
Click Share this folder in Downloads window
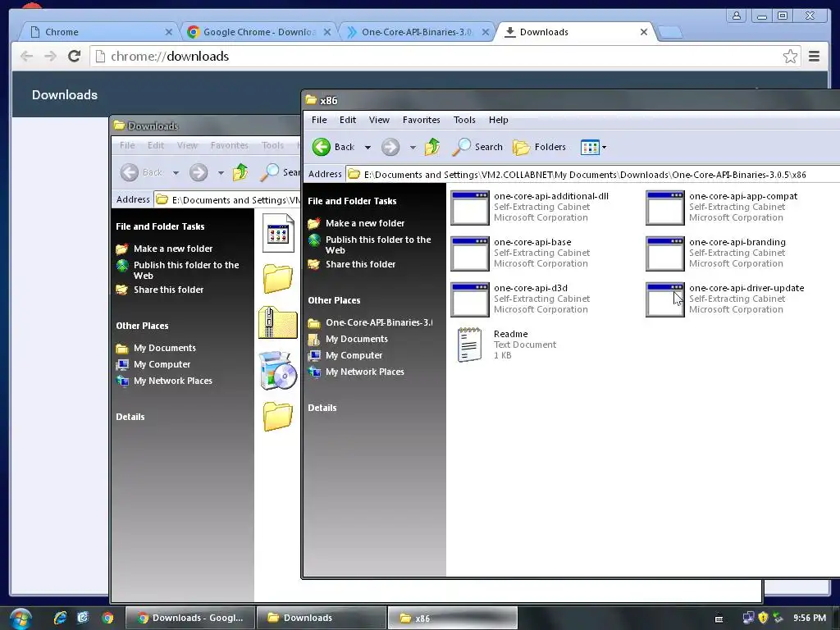169,290
